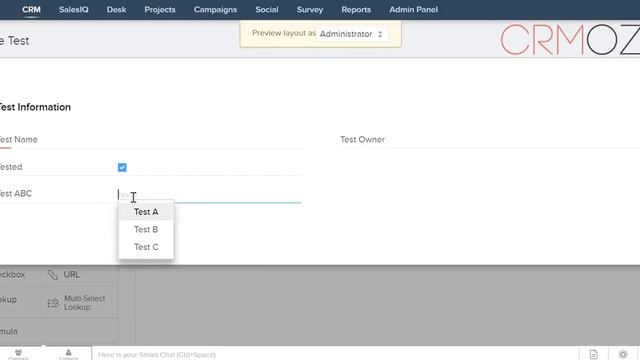Open the Admin Panel tab
Image resolution: width=640 pixels, height=360 pixels.
coord(413,9)
